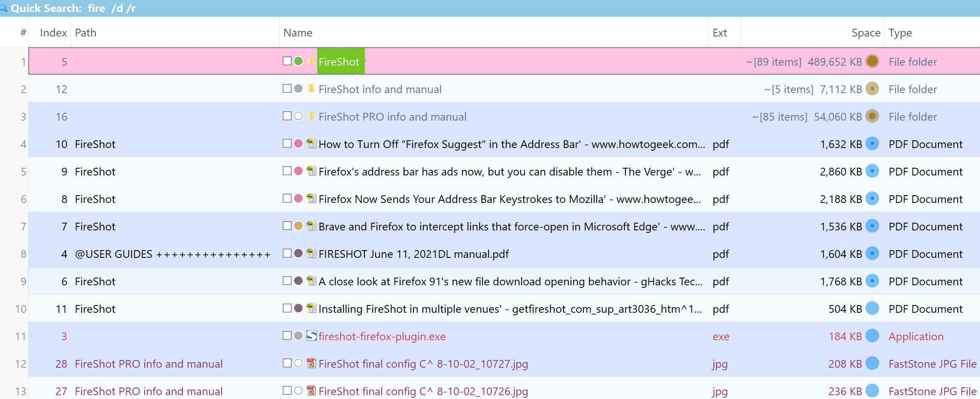Click the green label dot on FireShot folder row
Viewport: 980px width, 399px height.
pyautogui.click(x=298, y=61)
